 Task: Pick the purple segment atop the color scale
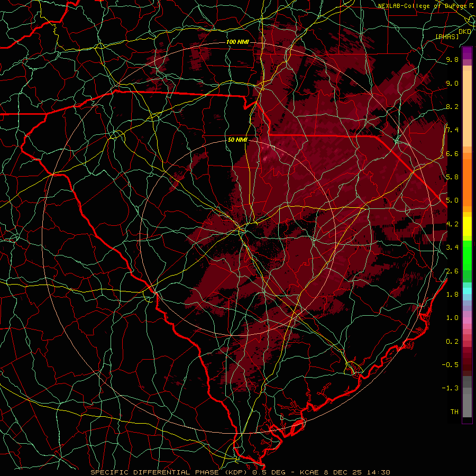[x=467, y=53]
